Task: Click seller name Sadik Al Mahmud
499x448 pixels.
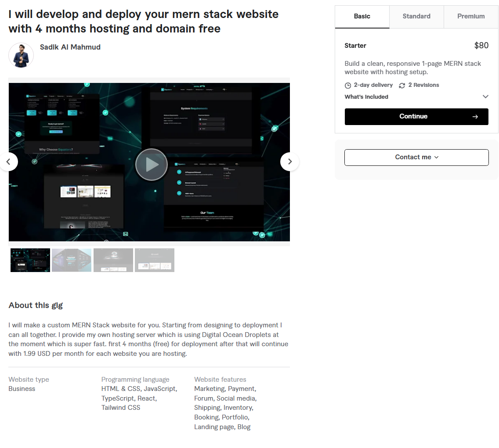Action: [70, 47]
